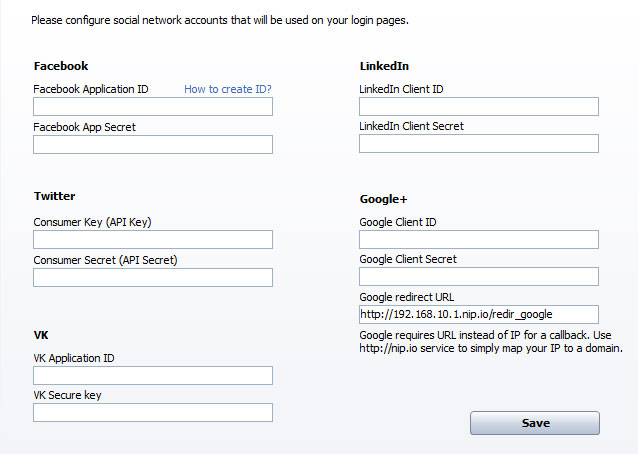This screenshot has width=638, height=454.
Task: Click the Google+ section heading
Action: coord(383,199)
